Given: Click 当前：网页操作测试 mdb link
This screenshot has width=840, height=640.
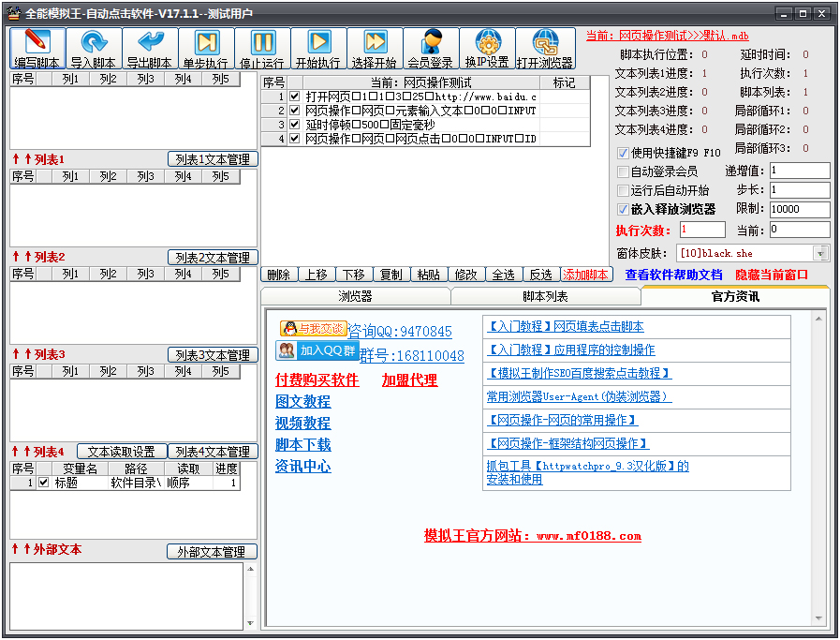Looking at the screenshot, I should coord(667,36).
